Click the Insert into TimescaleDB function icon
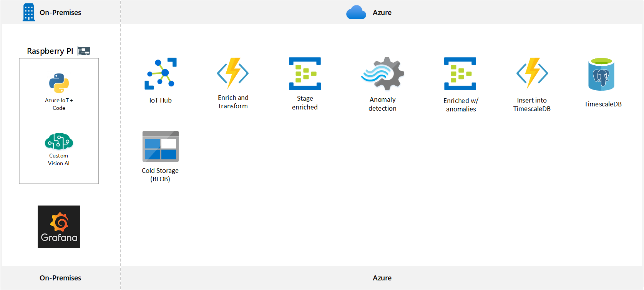The width and height of the screenshot is (644, 290). [x=532, y=73]
